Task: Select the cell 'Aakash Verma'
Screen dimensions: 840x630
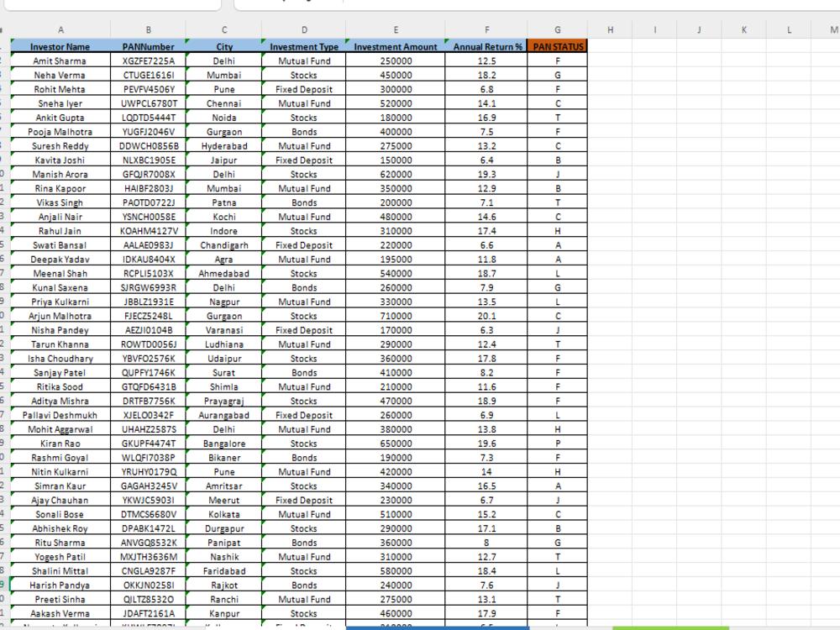Action: 60,613
